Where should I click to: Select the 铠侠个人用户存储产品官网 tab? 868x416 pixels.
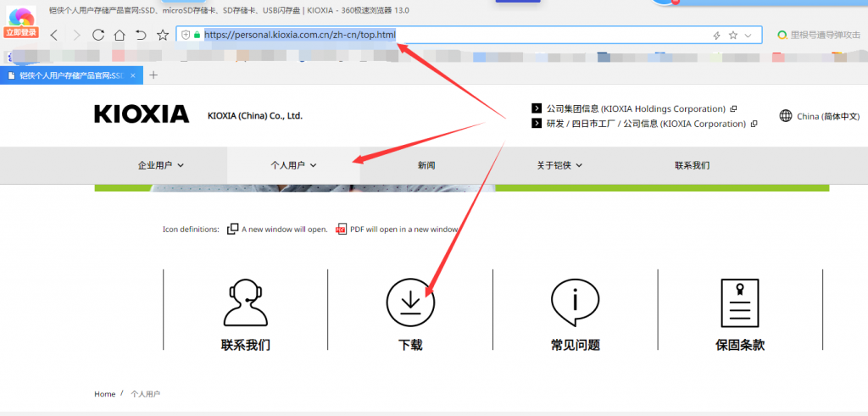(71, 75)
